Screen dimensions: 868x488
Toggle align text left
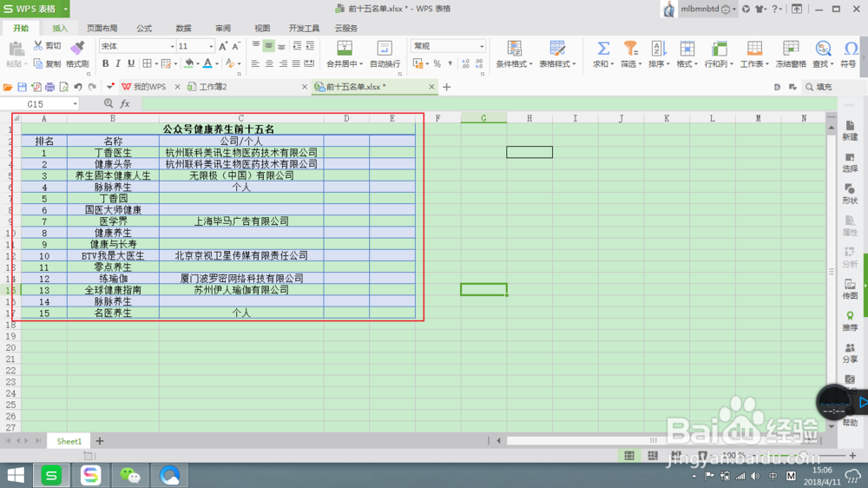pos(255,63)
